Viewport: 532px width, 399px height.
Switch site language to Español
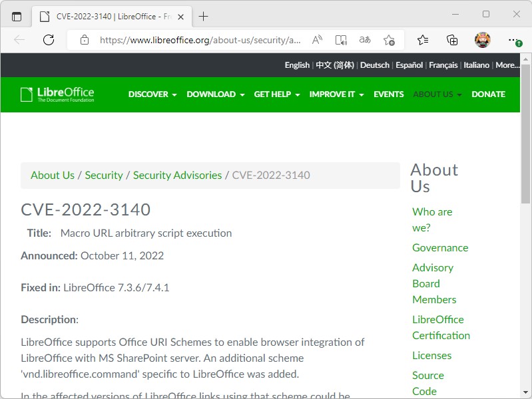(x=409, y=65)
